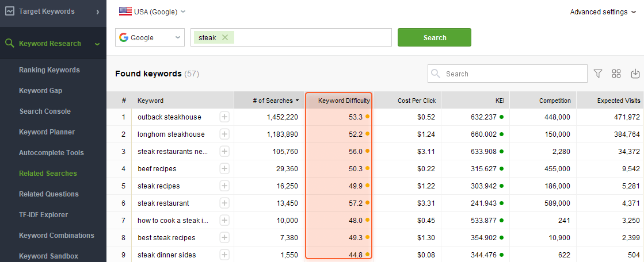
Task: Open the filter funnel icon
Action: tap(598, 74)
